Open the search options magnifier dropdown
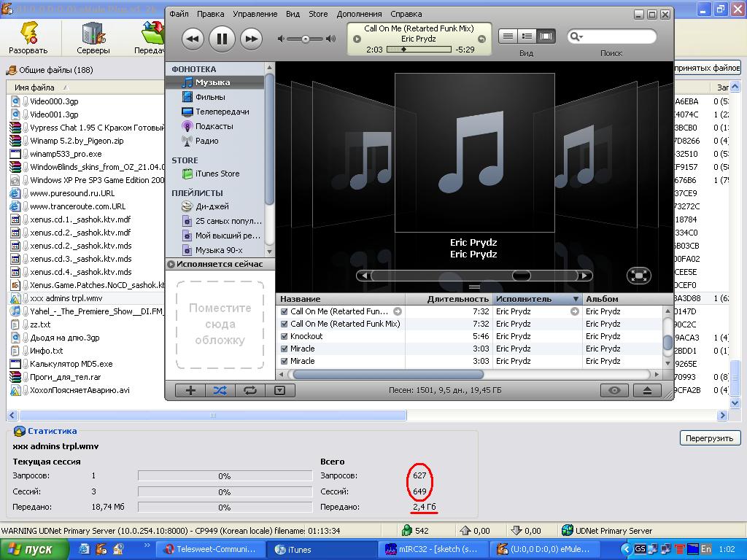Screen dimensions: 747x560 (x=575, y=37)
